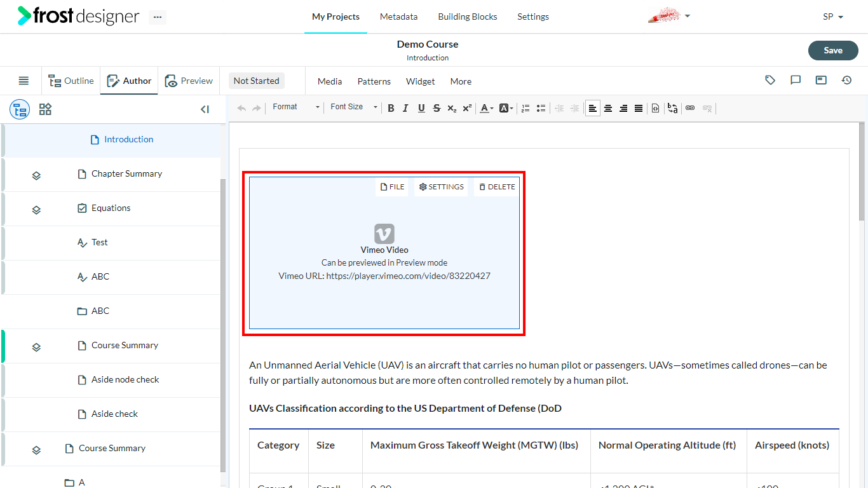Image resolution: width=868 pixels, height=488 pixels.
Task: Center align the text
Action: coord(608,108)
